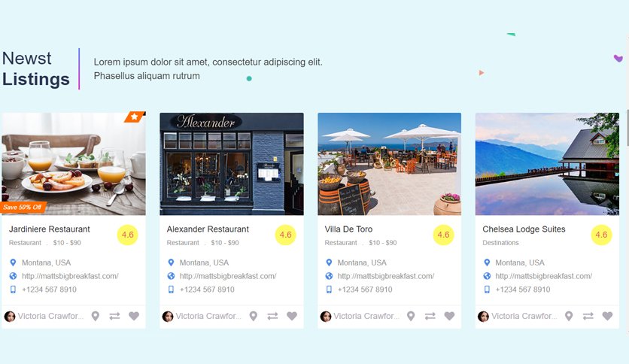Click the orange featured star badge on Jardiniere
Image resolution: width=629 pixels, height=364 pixels.
pos(135,117)
